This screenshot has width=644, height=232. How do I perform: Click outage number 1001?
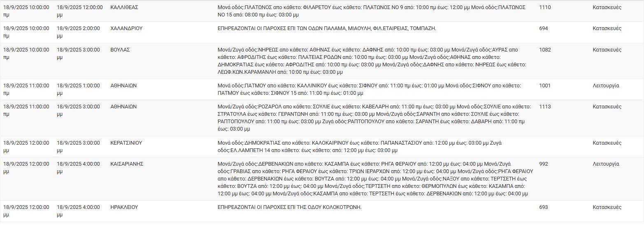545,86
